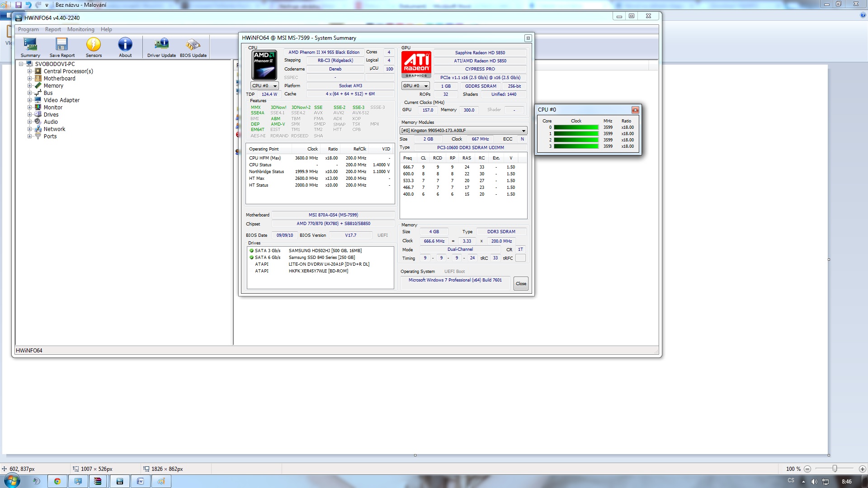This screenshot has height=488, width=868.
Task: Expand the Video Adapter tree node
Action: (29, 100)
